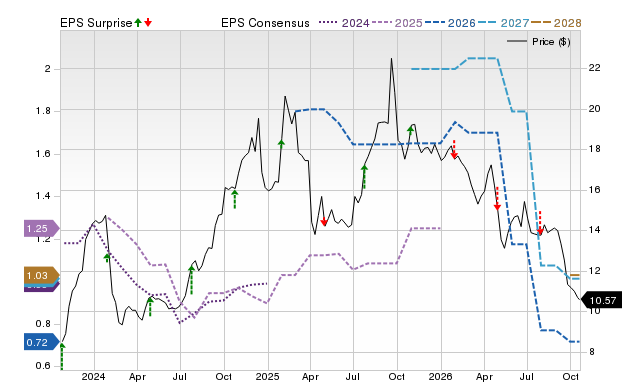Click the 18 label on the right price axis
Image resolution: width=640 pixels, height=382 pixels.
(x=595, y=149)
